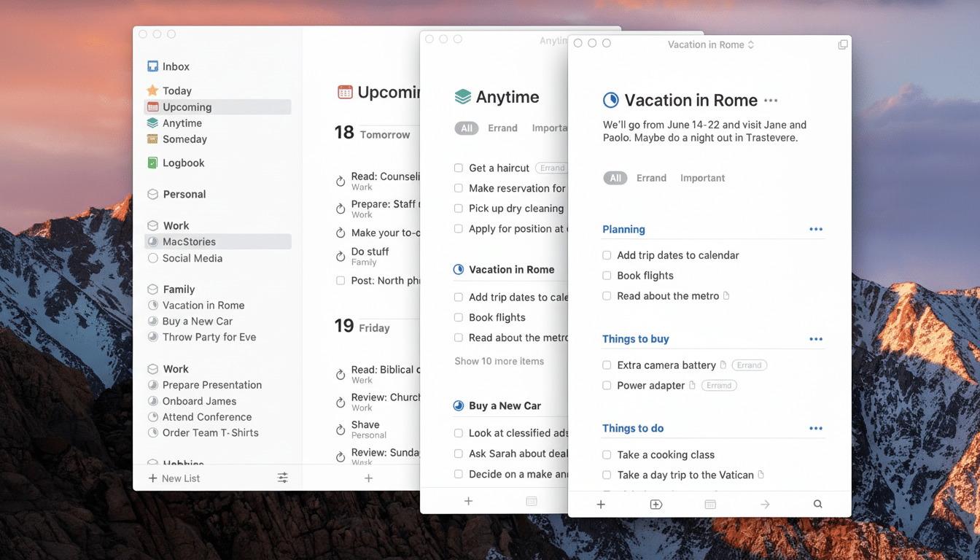Complete the Take a cooking class task
The width and height of the screenshot is (980, 560).
(x=607, y=454)
